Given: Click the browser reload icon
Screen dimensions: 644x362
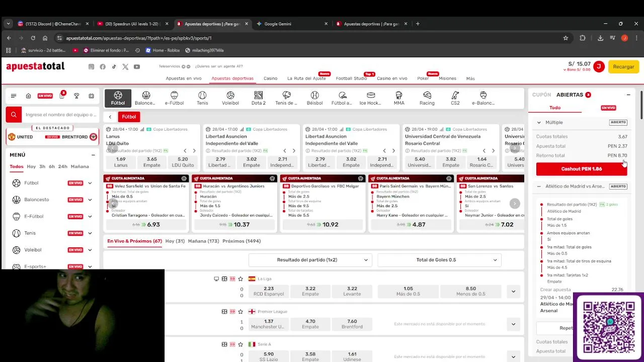Looking at the screenshot, I should point(33,38).
